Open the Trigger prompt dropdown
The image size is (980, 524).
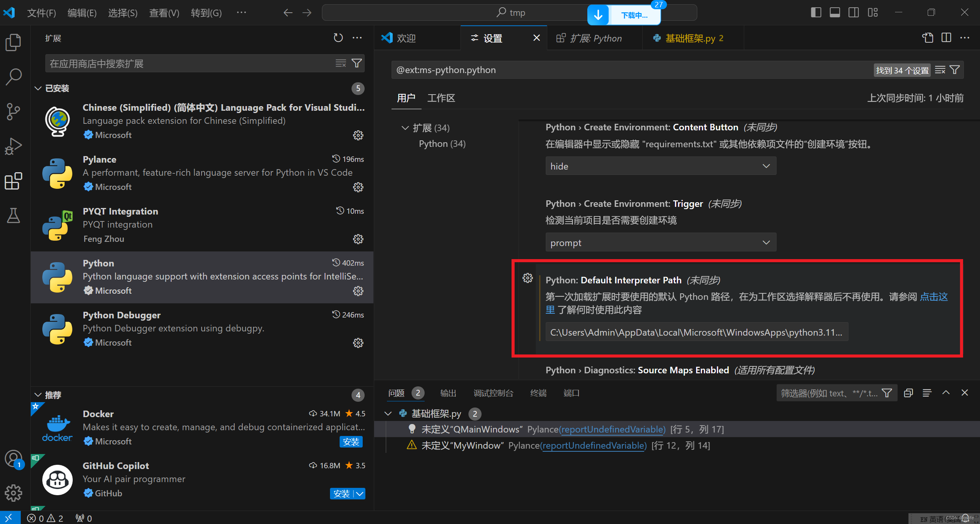(661, 243)
